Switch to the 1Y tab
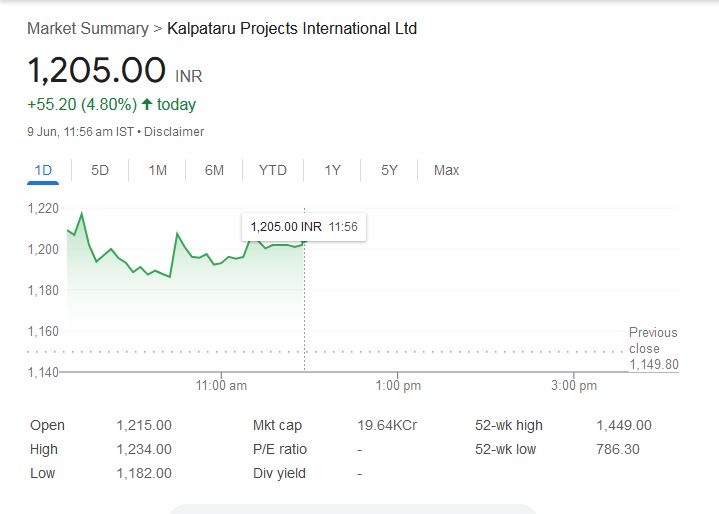Image resolution: width=719 pixels, height=514 pixels. [x=332, y=170]
